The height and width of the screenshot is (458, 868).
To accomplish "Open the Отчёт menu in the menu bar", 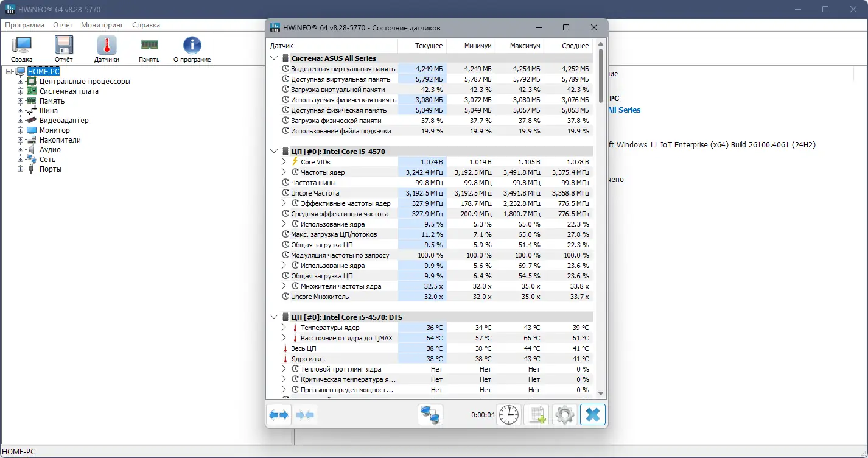I will pyautogui.click(x=63, y=25).
